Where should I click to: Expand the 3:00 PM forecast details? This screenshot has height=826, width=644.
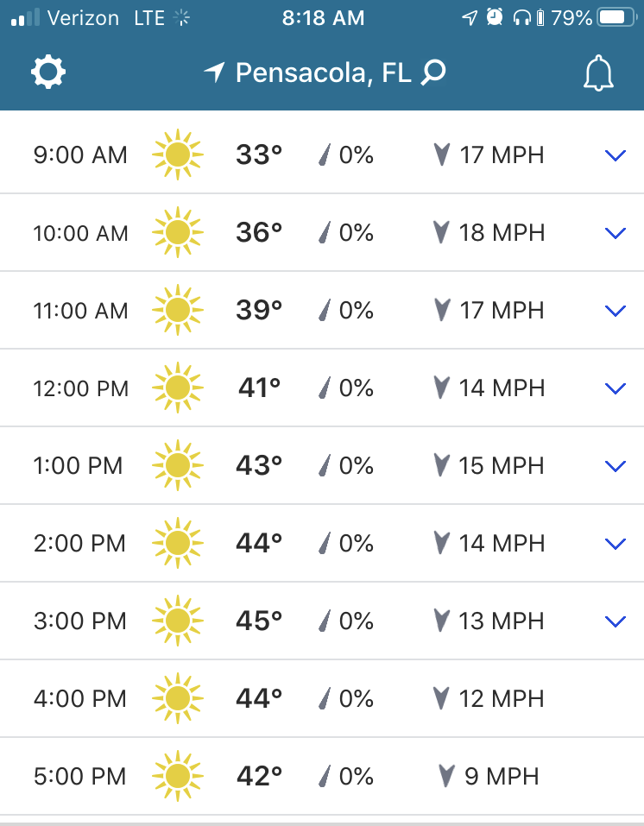tap(615, 621)
